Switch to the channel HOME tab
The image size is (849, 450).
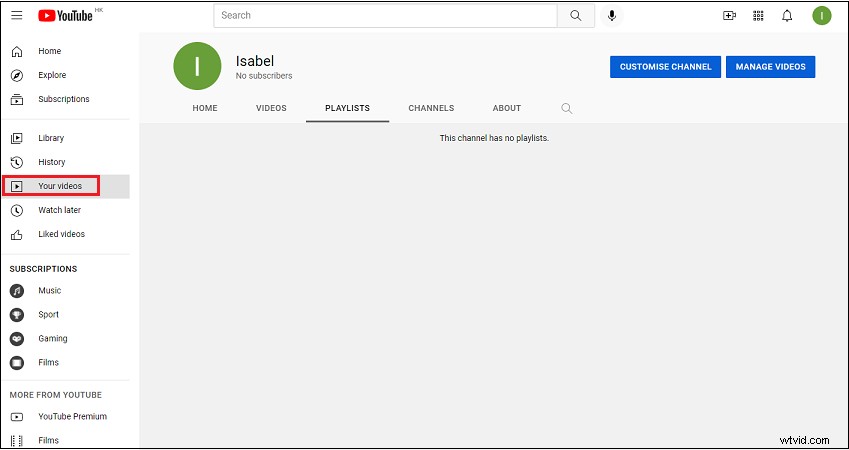[205, 108]
